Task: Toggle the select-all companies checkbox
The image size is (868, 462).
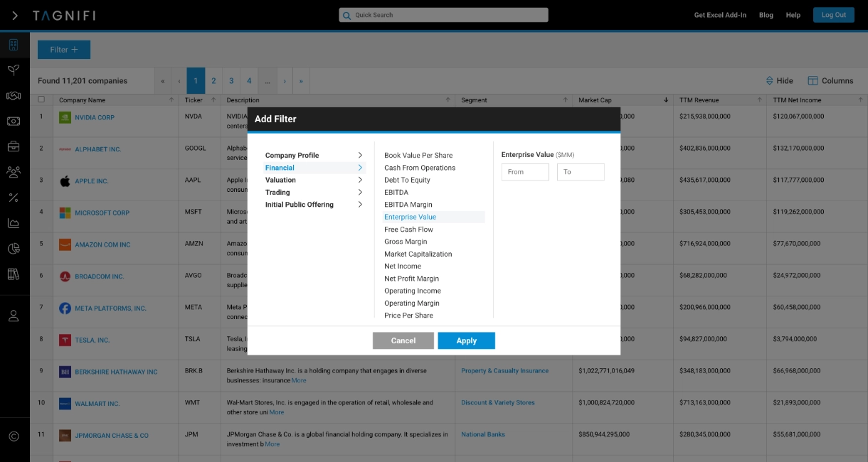Action: (41, 100)
